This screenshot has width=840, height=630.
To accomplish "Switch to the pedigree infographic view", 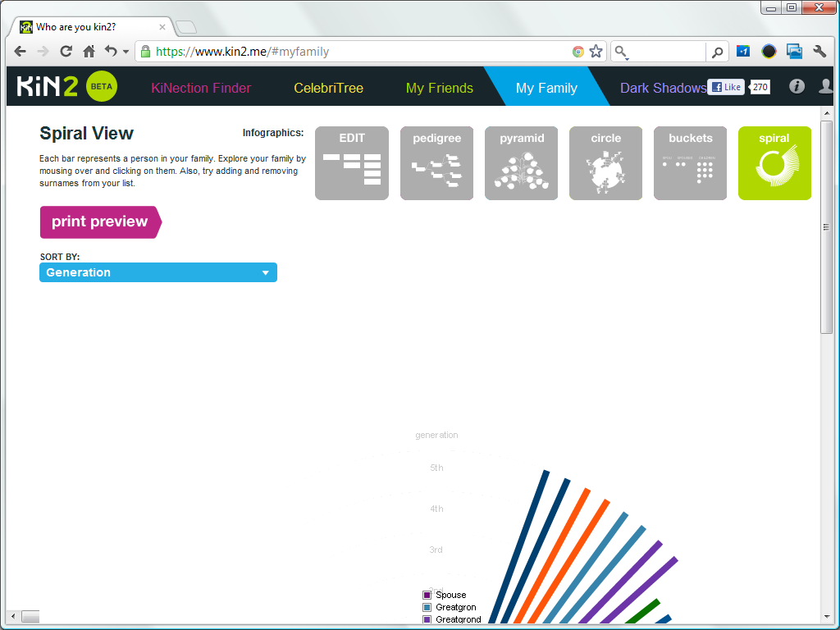I will tap(436, 163).
